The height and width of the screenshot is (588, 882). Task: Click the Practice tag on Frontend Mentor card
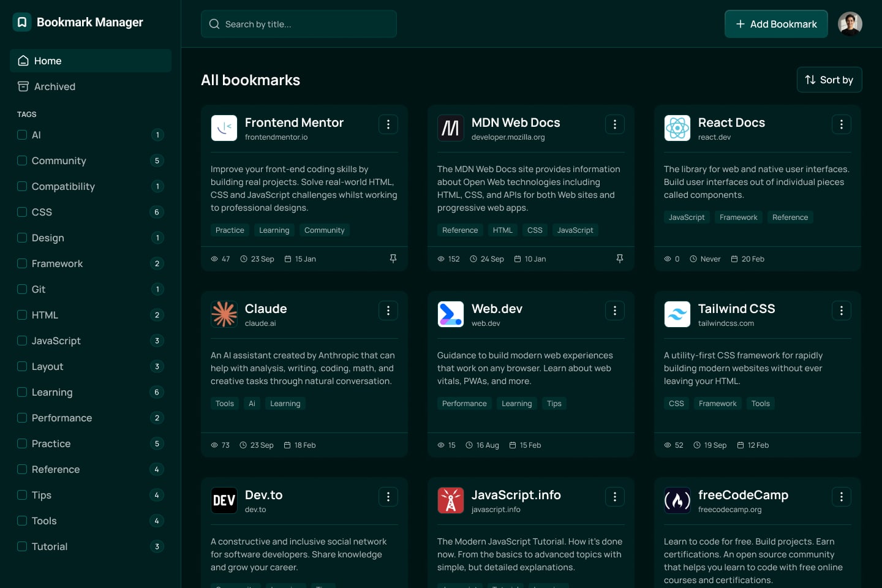pos(230,230)
